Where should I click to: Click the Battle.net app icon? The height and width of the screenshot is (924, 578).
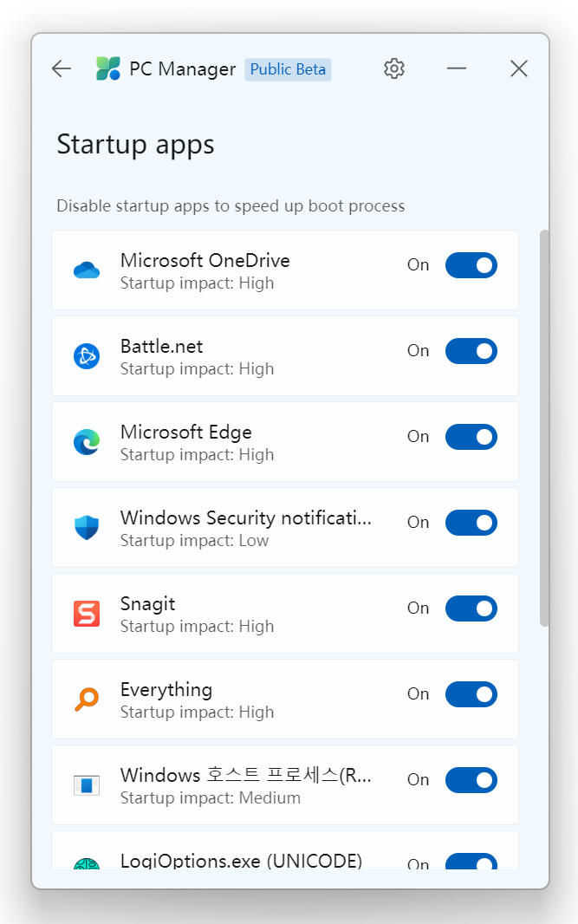pos(87,356)
